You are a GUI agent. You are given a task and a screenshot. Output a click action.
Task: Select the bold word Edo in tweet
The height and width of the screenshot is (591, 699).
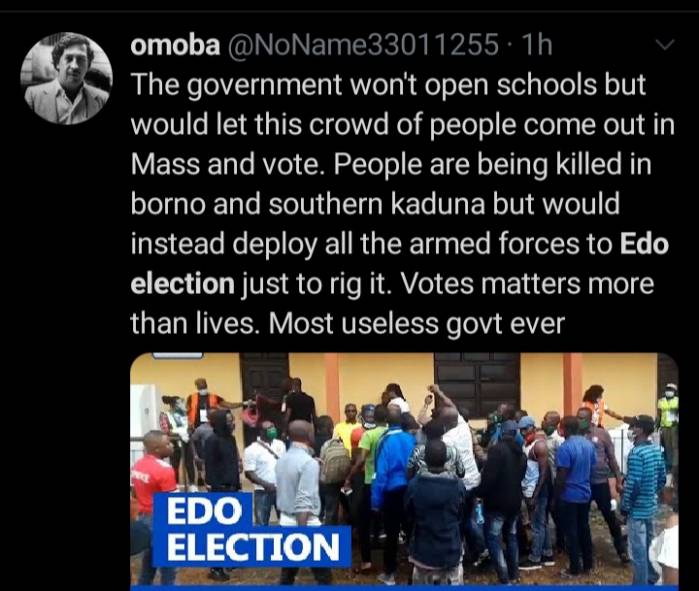click(644, 244)
